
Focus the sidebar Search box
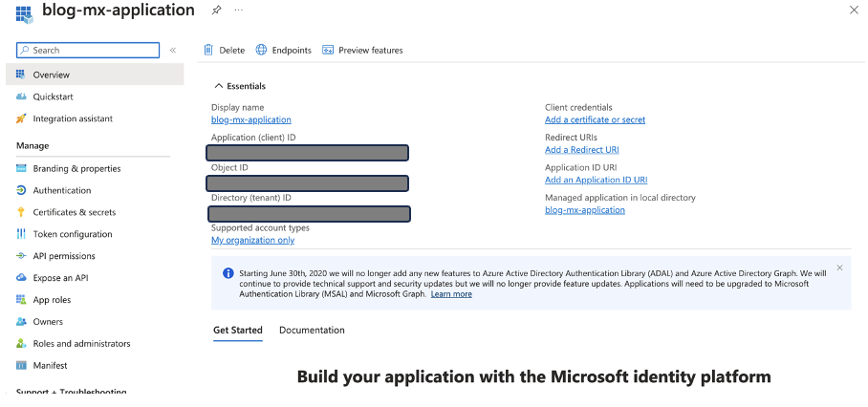tap(88, 50)
